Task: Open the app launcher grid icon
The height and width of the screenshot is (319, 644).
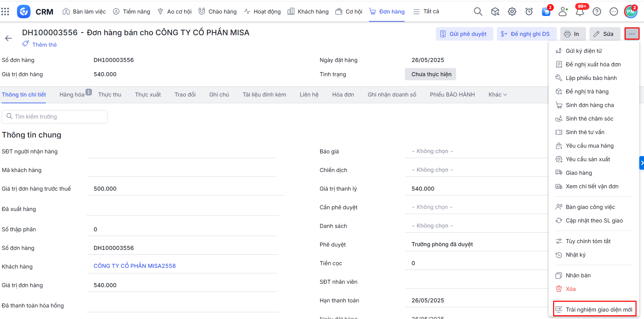Action: point(5,12)
